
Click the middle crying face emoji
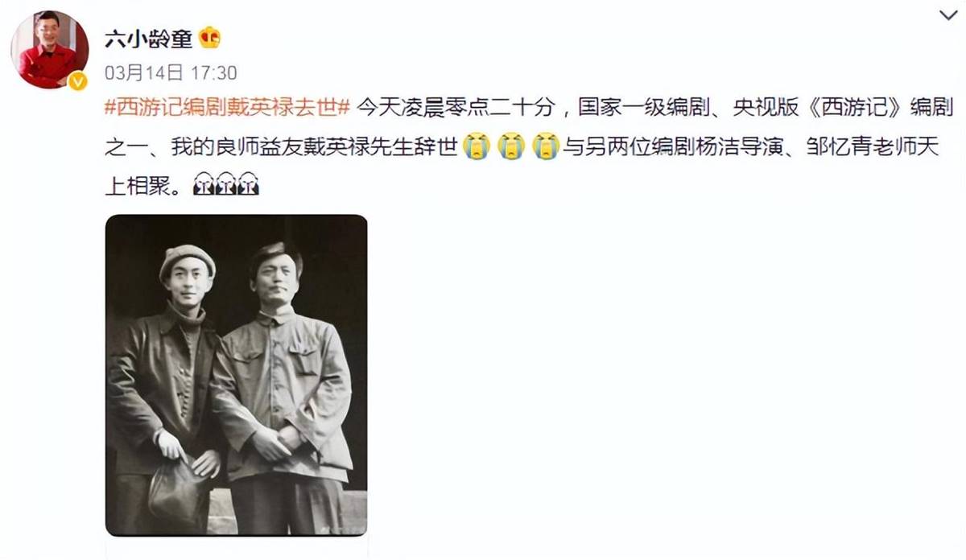tap(511, 146)
